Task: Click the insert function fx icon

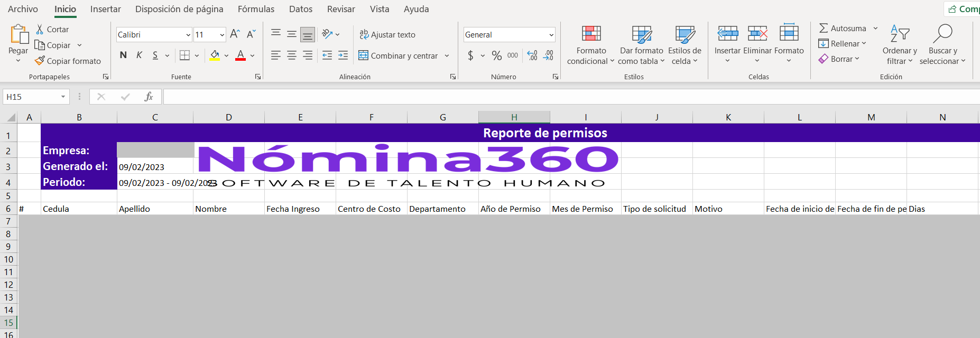Action: click(149, 97)
